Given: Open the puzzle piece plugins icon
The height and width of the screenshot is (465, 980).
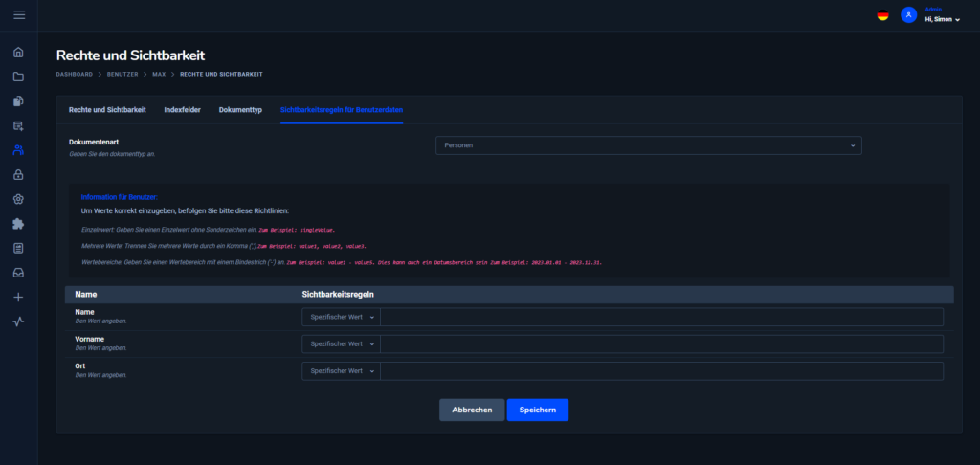Looking at the screenshot, I should [x=19, y=224].
